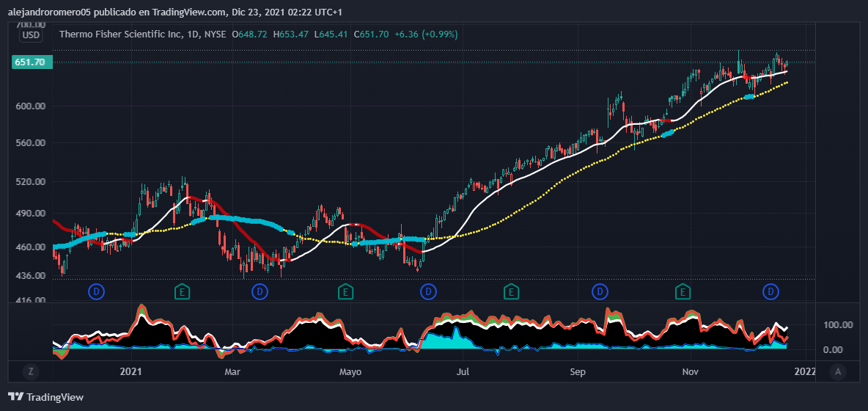
Task: Toggle the auto-scale A button
Action: (x=838, y=371)
